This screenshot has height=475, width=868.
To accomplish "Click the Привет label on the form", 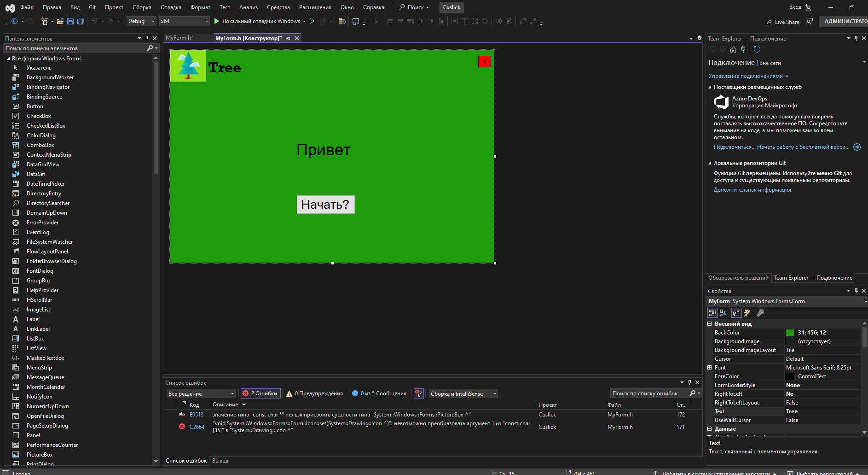I will click(324, 150).
